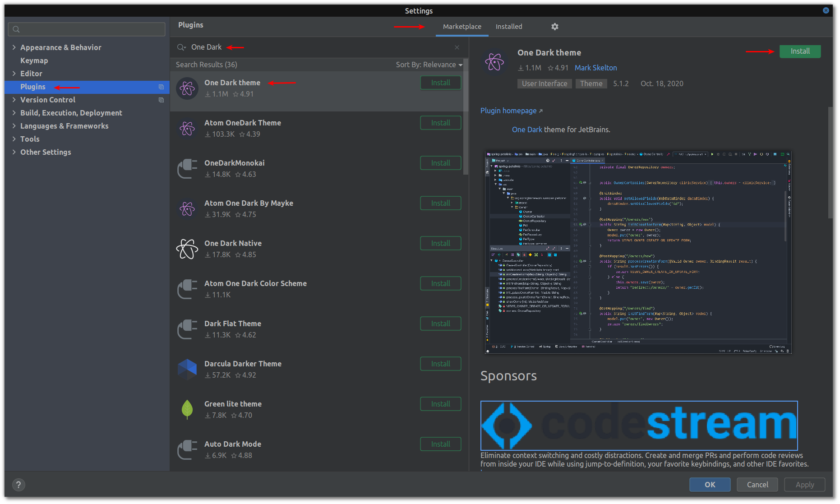Image resolution: width=840 pixels, height=504 pixels.
Task: Install Darcula Darker Theme plugin
Action: 440,364
